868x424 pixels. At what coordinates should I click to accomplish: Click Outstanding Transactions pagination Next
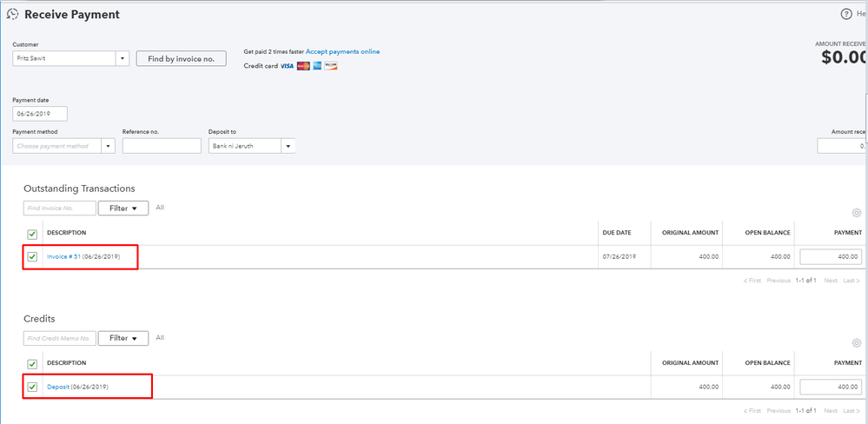(831, 281)
